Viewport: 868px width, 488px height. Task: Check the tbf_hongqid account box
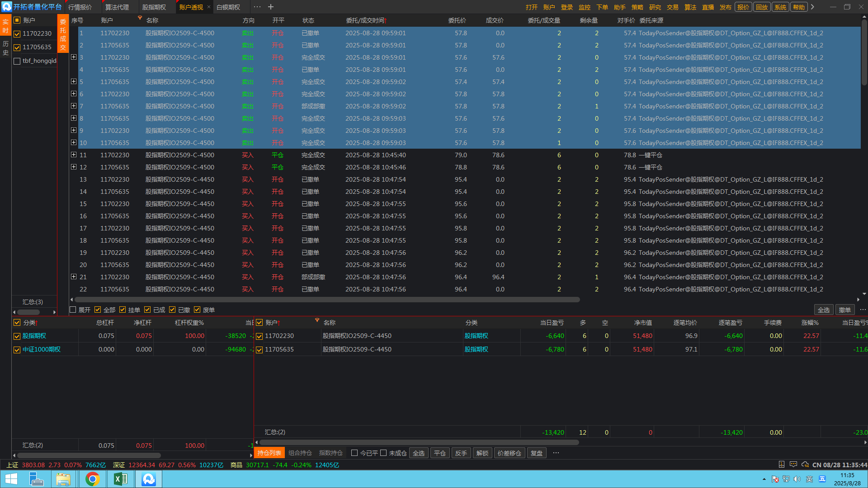coord(17,61)
